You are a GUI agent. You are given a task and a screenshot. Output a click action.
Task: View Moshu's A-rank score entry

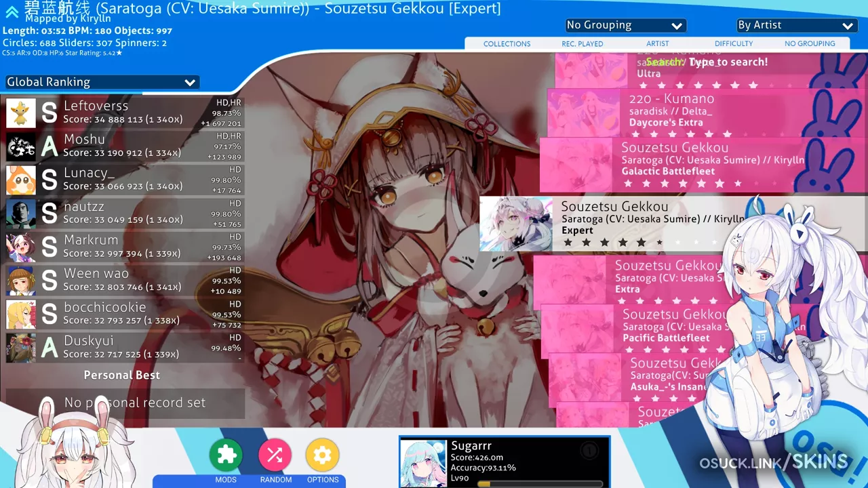tap(125, 146)
